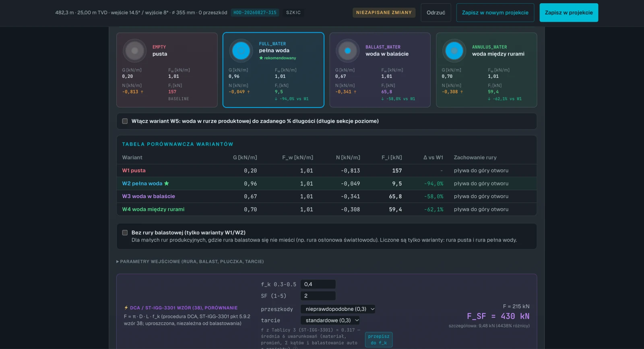Click the SF (1-5) input field
The height and width of the screenshot is (349, 644).
point(318,296)
